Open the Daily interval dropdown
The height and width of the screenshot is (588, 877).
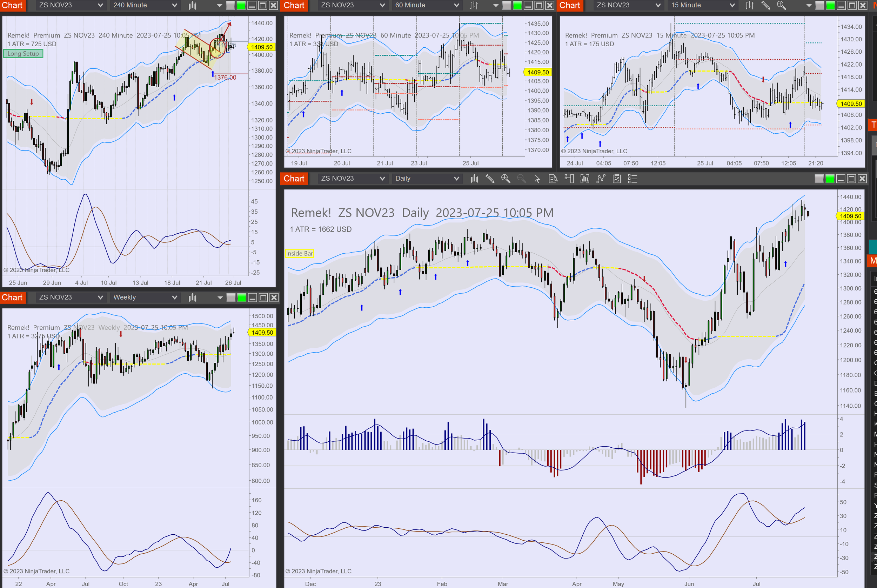tap(427, 179)
